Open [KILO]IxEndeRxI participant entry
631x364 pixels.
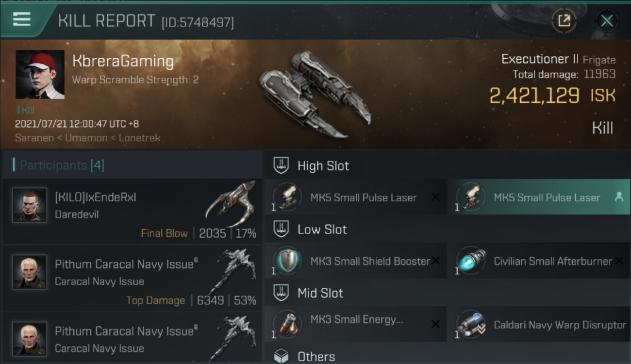point(131,212)
